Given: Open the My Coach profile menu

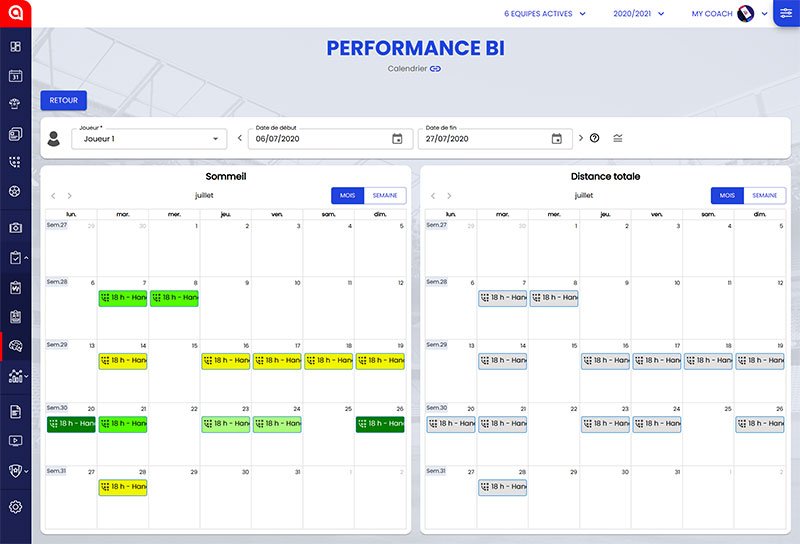Looking at the screenshot, I should [728, 14].
